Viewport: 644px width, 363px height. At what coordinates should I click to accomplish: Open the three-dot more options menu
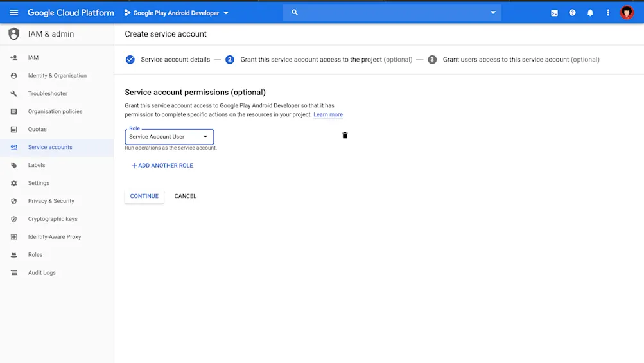(608, 13)
